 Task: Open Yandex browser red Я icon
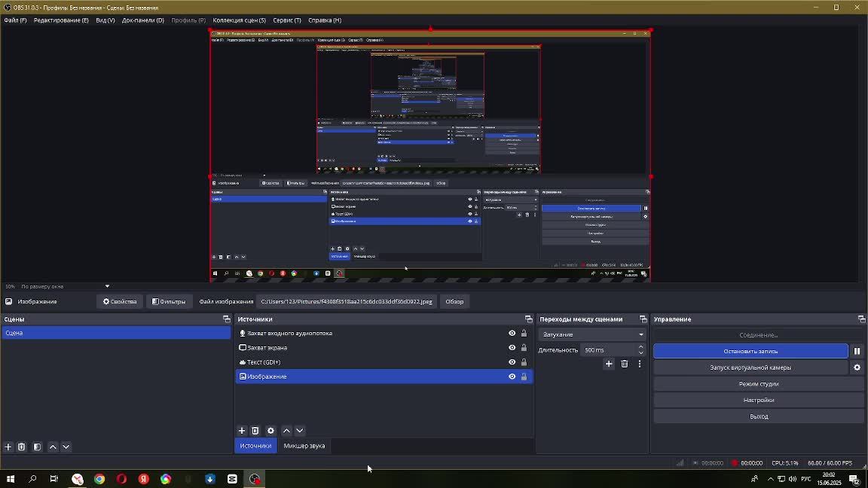(144, 479)
